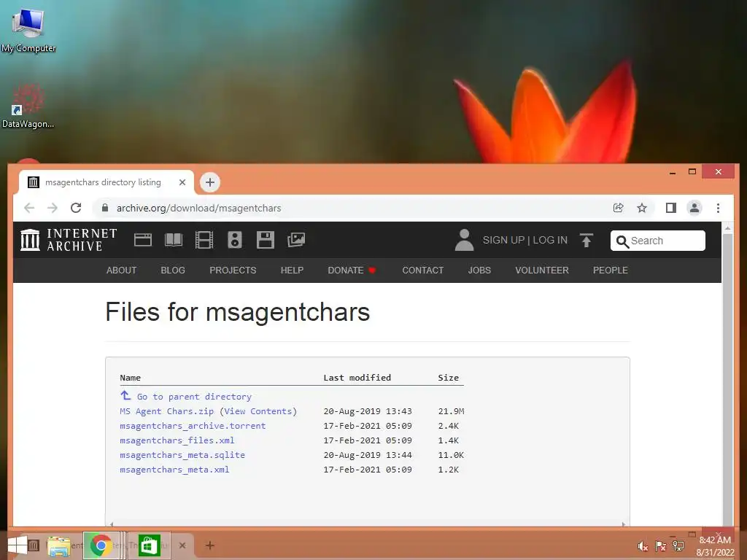This screenshot has width=747, height=560.
Task: Click the SIGN UP link
Action: [x=503, y=240]
